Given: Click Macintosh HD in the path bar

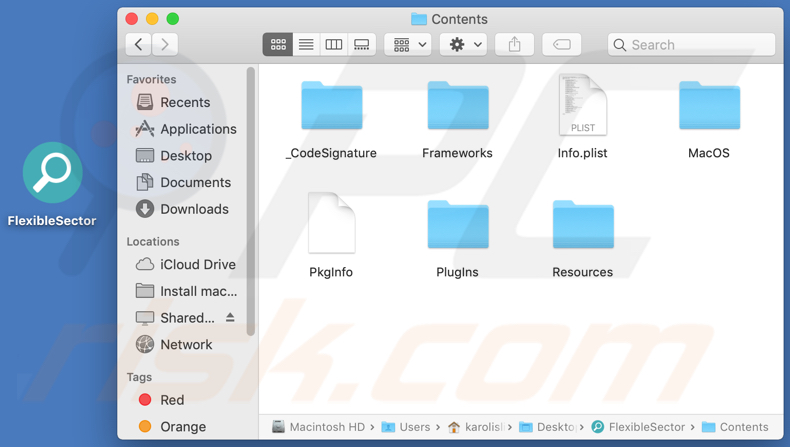Looking at the screenshot, I should 318,427.
